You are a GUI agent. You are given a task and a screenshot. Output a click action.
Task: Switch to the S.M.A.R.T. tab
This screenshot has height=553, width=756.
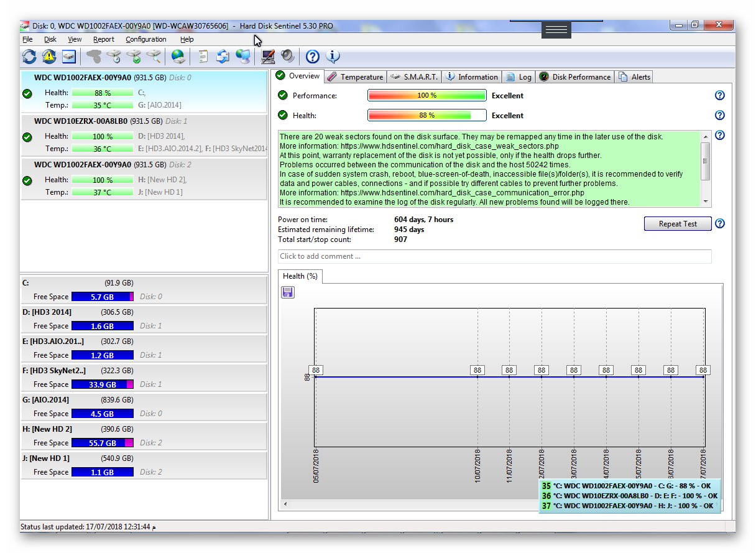414,77
